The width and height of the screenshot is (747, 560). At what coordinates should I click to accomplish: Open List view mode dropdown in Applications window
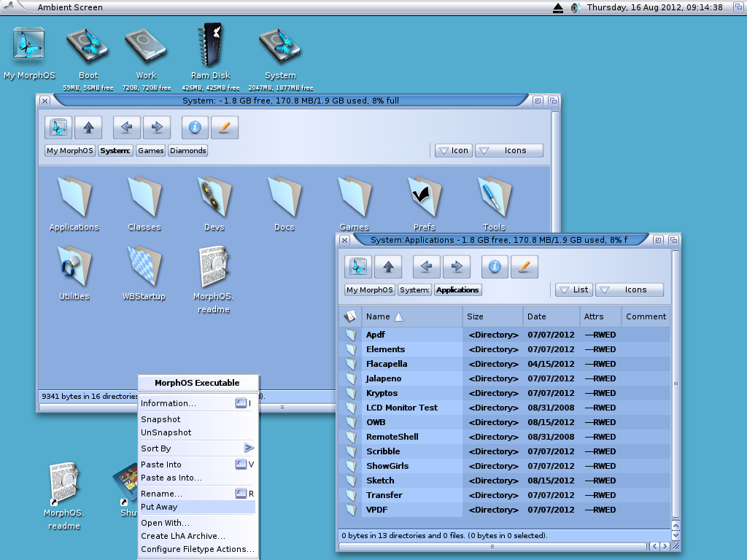tap(575, 289)
